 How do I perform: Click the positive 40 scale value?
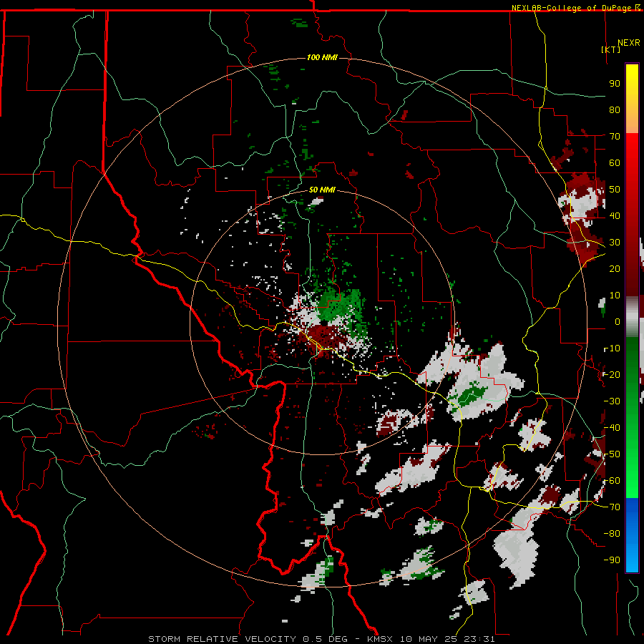coord(615,215)
